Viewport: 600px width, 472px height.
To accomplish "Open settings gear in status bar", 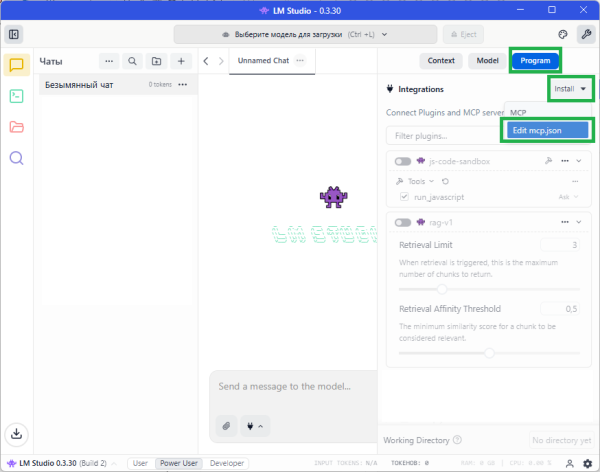I will click(x=587, y=463).
